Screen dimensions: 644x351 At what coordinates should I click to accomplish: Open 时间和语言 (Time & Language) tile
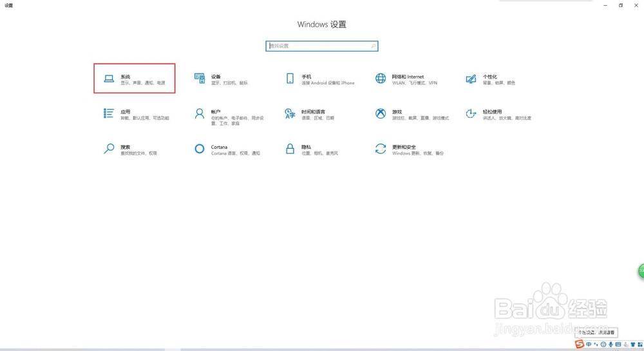pyautogui.click(x=310, y=114)
